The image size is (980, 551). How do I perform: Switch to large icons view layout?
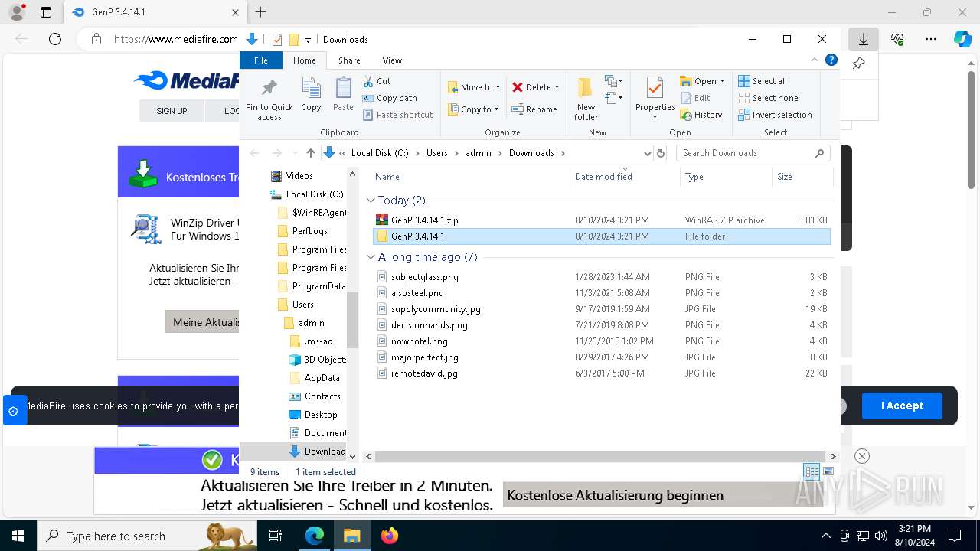(828, 471)
